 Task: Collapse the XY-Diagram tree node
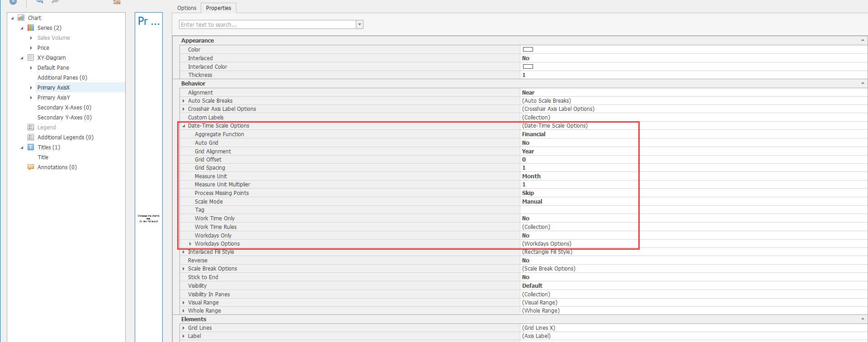coord(22,58)
